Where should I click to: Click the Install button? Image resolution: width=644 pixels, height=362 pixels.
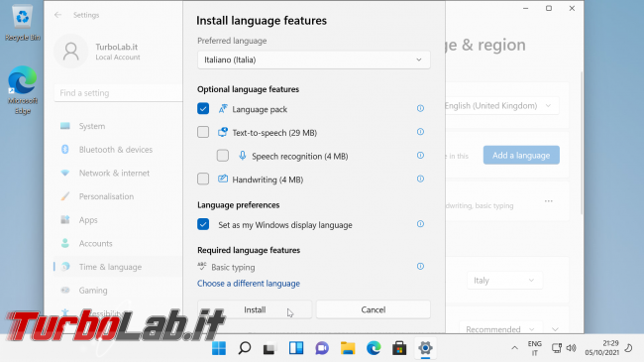coord(255,309)
